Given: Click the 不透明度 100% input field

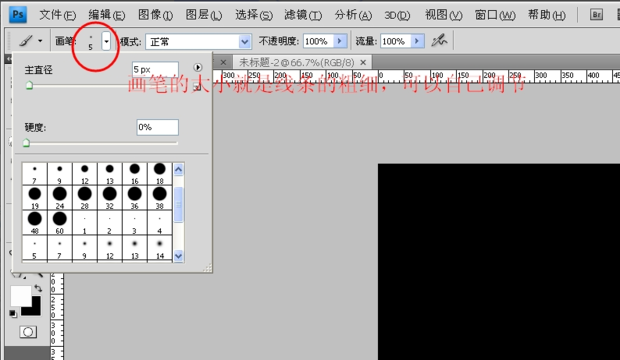Looking at the screenshot, I should (318, 41).
